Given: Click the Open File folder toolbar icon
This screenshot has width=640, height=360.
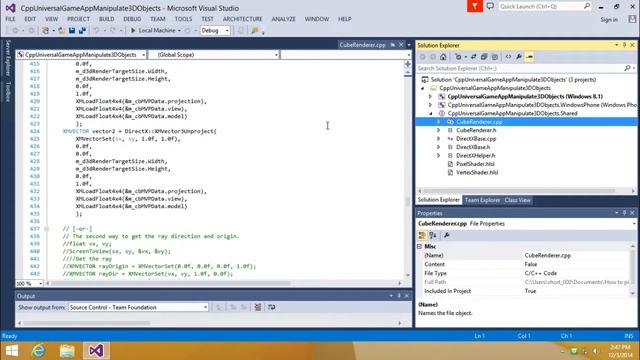Looking at the screenshot, I should (x=61, y=31).
